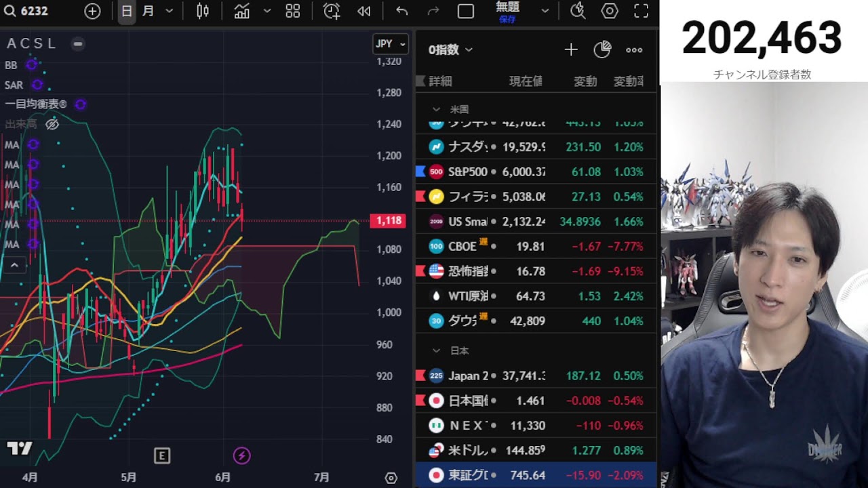
Task: Open the purple lightning event marker
Action: [x=241, y=455]
